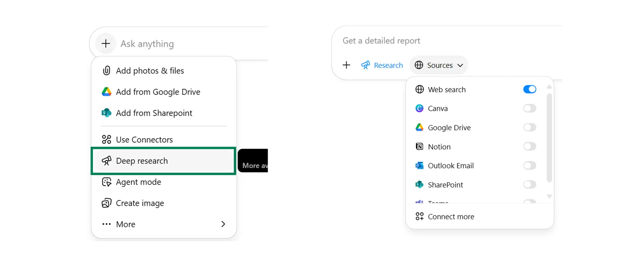The height and width of the screenshot is (269, 644).
Task: Click the Create image icon
Action: [106, 203]
